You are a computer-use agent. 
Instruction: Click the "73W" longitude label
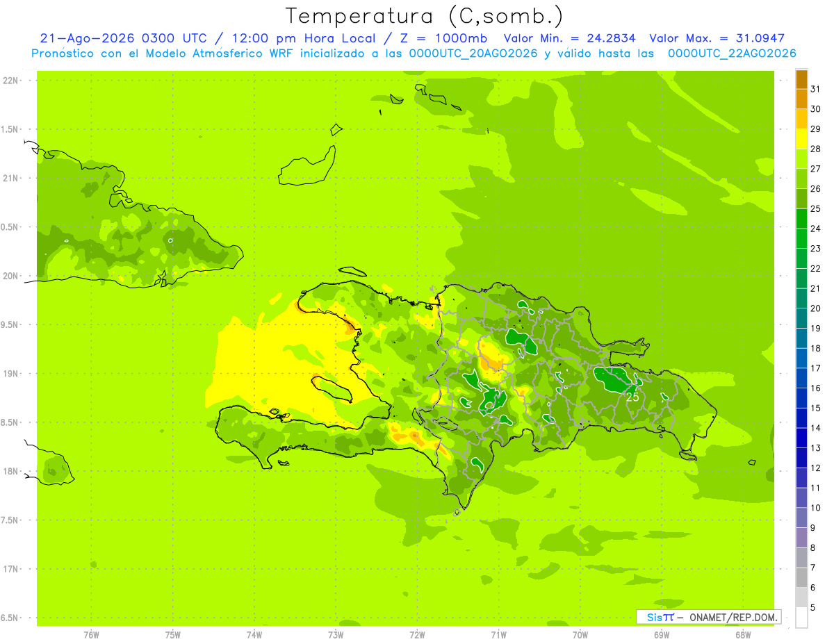click(336, 636)
